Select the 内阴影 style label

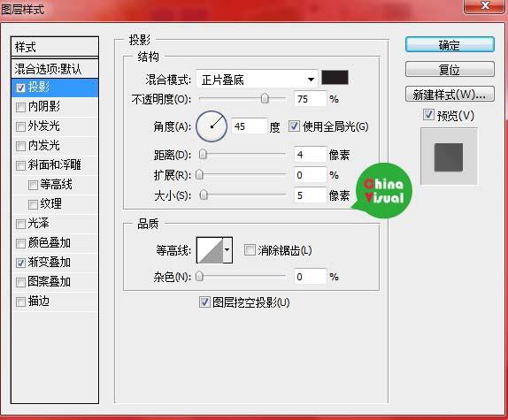pyautogui.click(x=44, y=106)
